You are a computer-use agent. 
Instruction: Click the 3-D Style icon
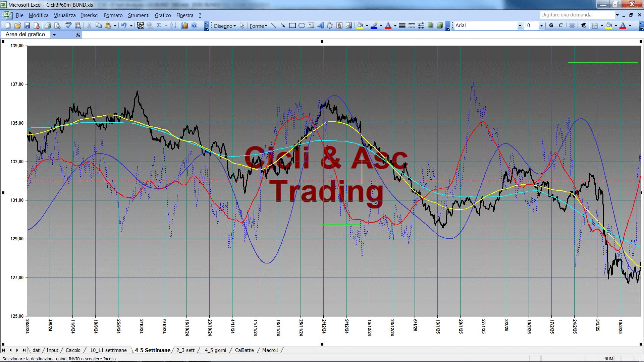(440, 25)
